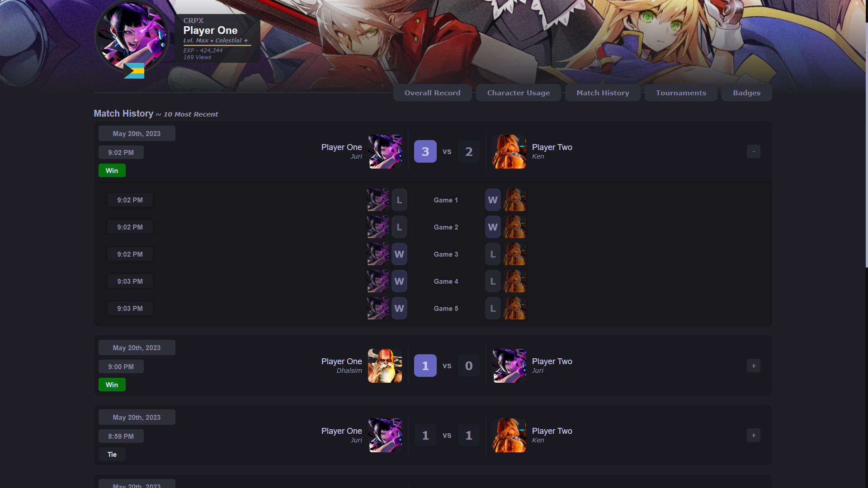Open the Overall Record tab

click(432, 93)
